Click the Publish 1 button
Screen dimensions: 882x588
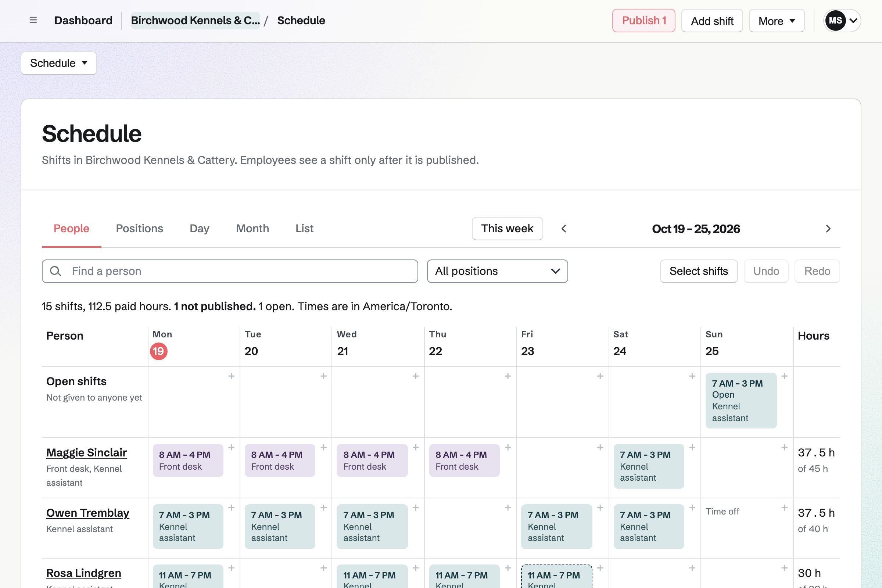pyautogui.click(x=643, y=21)
